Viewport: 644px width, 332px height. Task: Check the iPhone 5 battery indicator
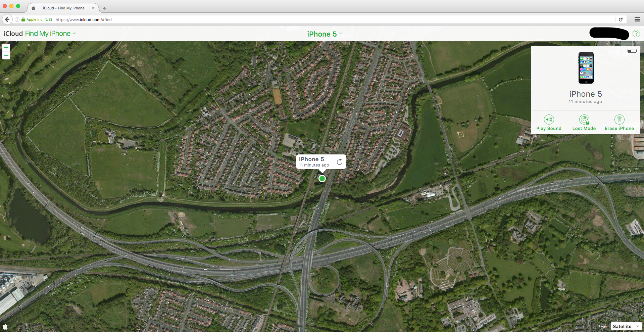[632, 51]
